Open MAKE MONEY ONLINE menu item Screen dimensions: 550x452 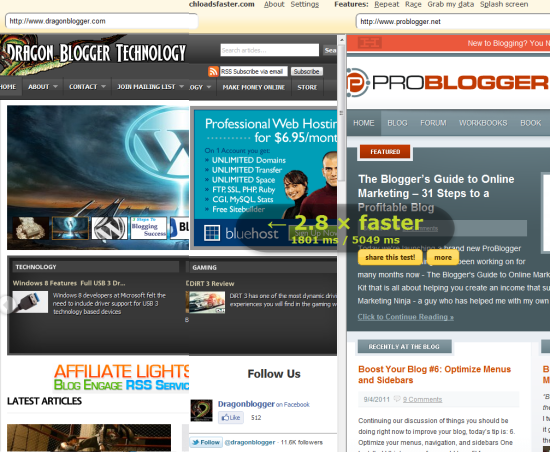click(x=254, y=87)
